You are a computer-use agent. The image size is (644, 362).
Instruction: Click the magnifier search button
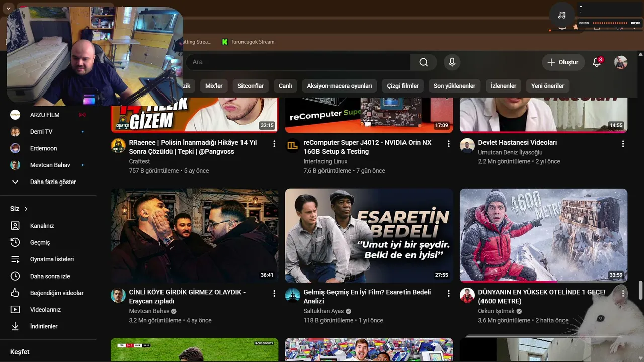[x=424, y=62]
